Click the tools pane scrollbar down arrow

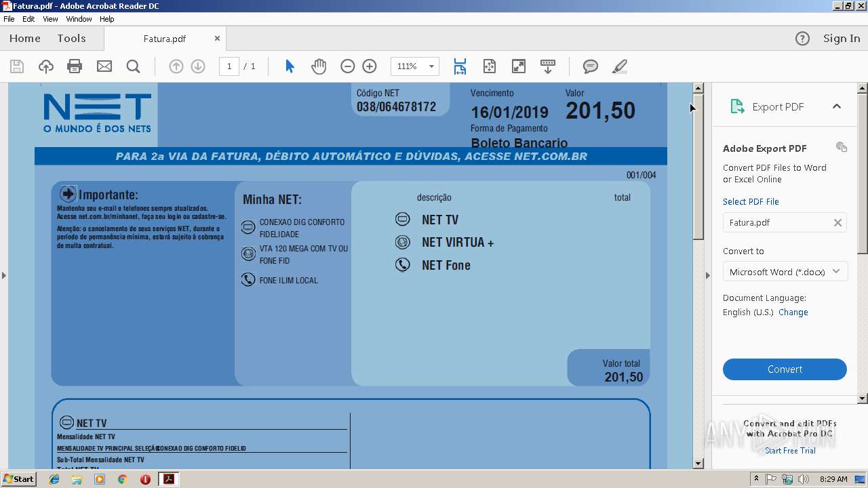coord(863,399)
